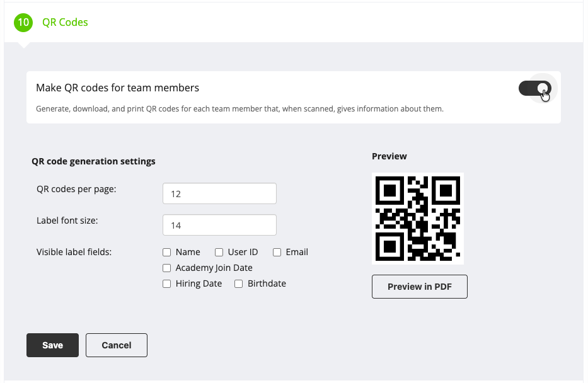Check the Name label field checkbox
This screenshot has width=588, height=383.
tap(167, 252)
